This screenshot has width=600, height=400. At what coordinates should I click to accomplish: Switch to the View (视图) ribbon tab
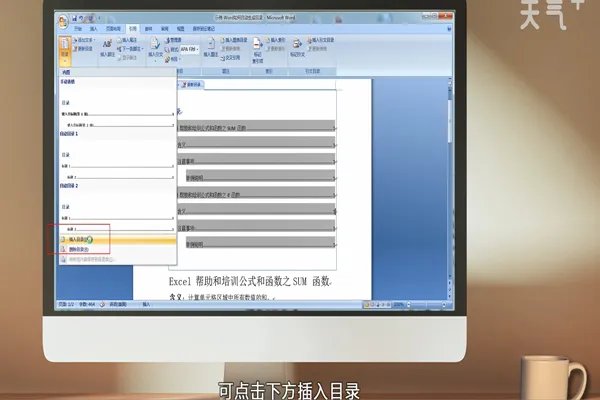pos(181,29)
